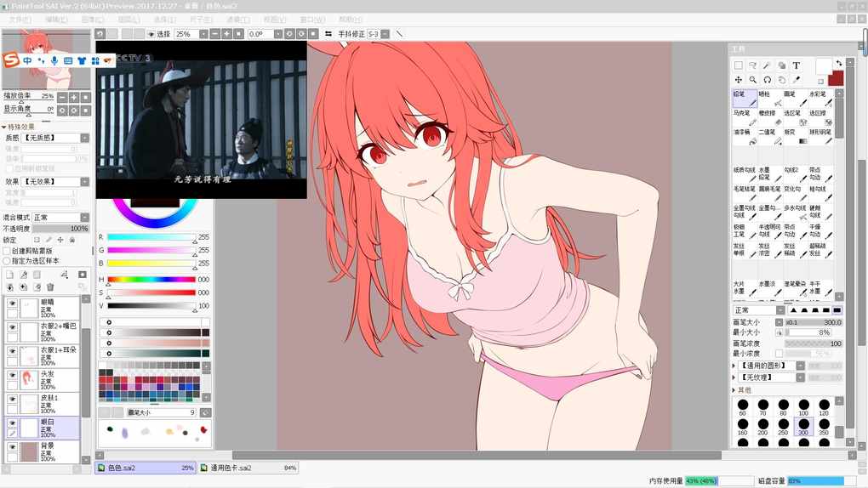
Task: Select the Eyedropper tool
Action: click(x=796, y=80)
